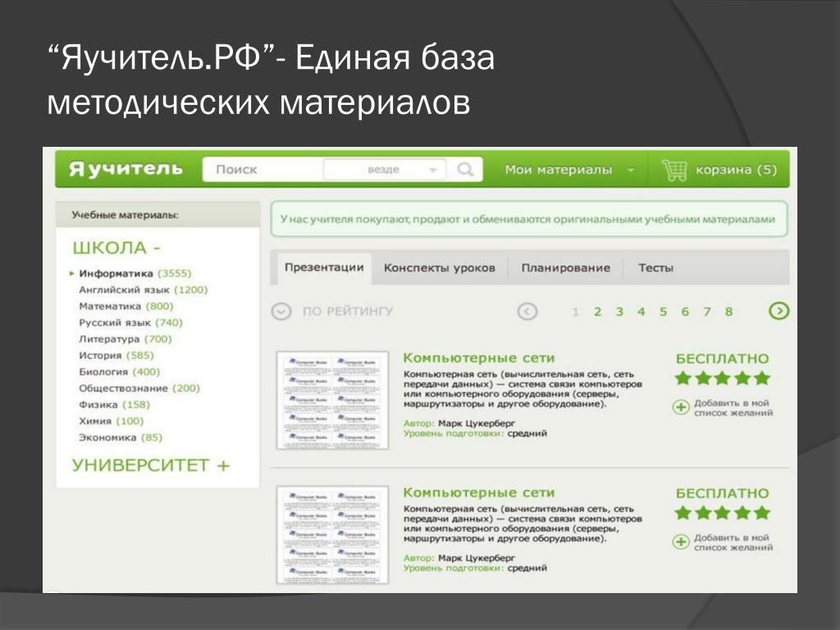Go to page 2
This screenshot has height=630, width=840.
tap(597, 312)
